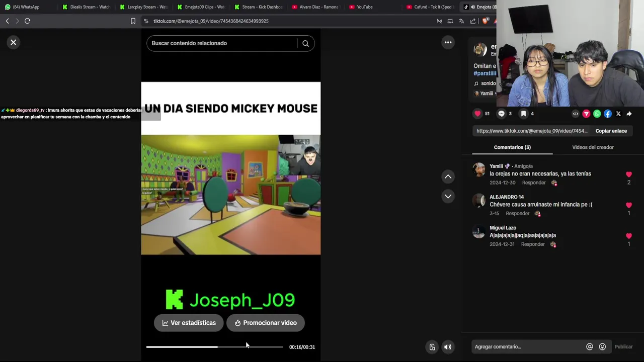Bookmark this page in address bar
This screenshot has width=644, height=362.
[133, 21]
